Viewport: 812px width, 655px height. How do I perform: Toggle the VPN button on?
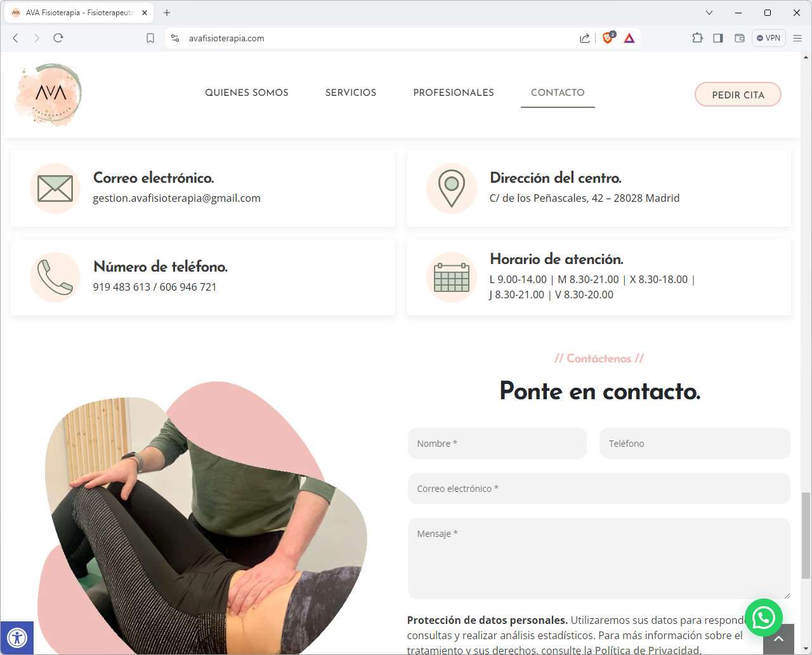(x=769, y=38)
